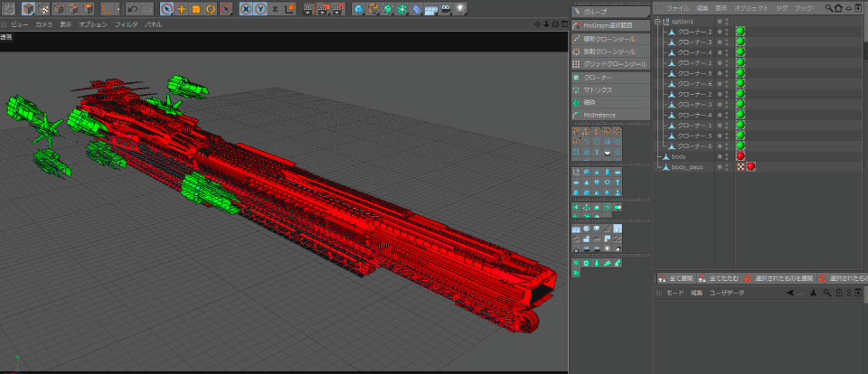Open the ファイル menu in object manager
The height and width of the screenshot is (374, 868).
click(677, 7)
